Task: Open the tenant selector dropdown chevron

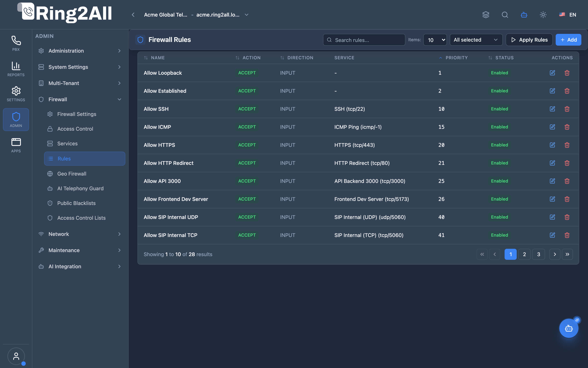Action: 246,15
